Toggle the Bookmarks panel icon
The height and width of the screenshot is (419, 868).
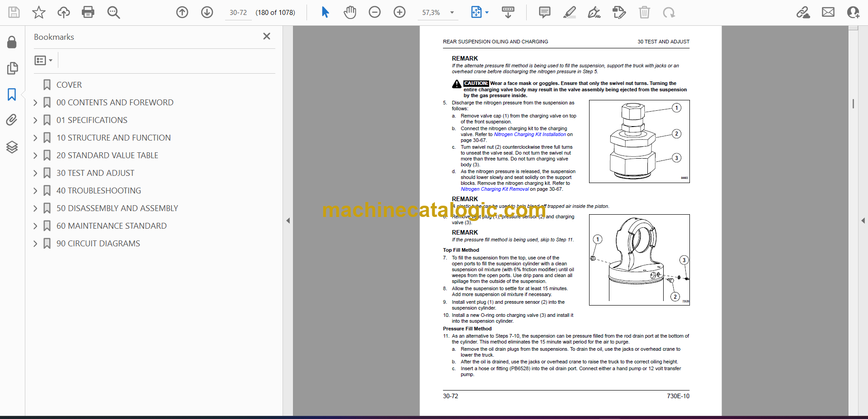coord(12,94)
